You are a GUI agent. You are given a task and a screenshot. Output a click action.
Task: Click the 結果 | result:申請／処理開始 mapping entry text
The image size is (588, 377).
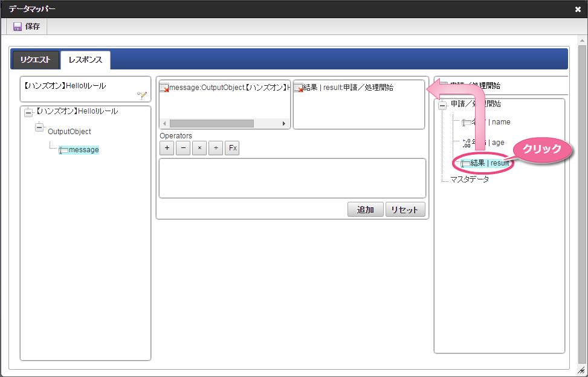tap(348, 88)
